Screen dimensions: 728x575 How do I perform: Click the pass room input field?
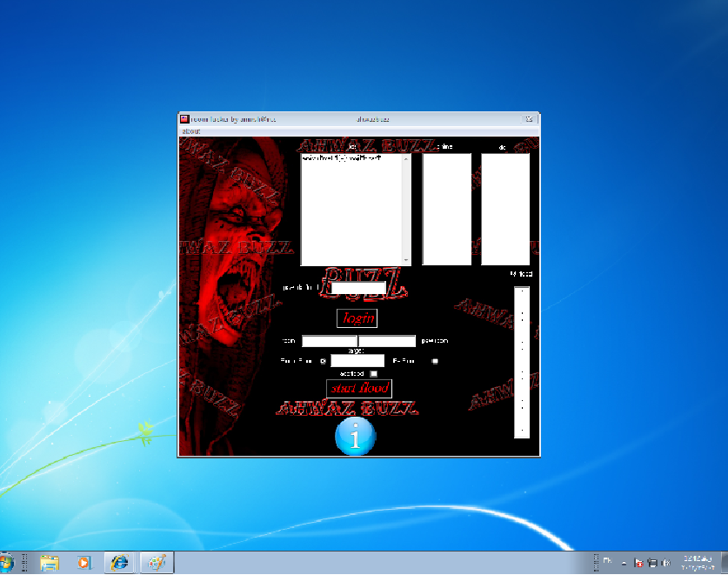tap(387, 341)
